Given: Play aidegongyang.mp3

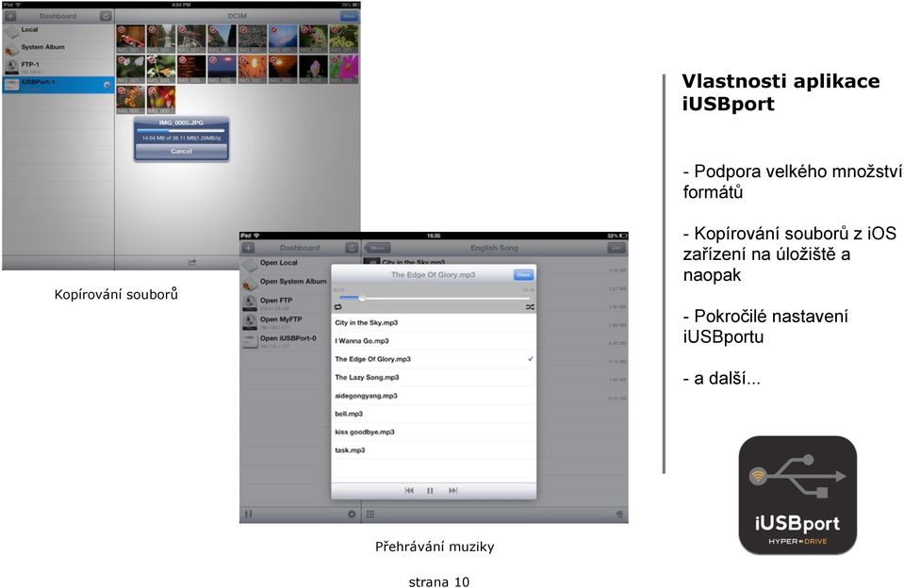Looking at the screenshot, I should pyautogui.click(x=434, y=396).
